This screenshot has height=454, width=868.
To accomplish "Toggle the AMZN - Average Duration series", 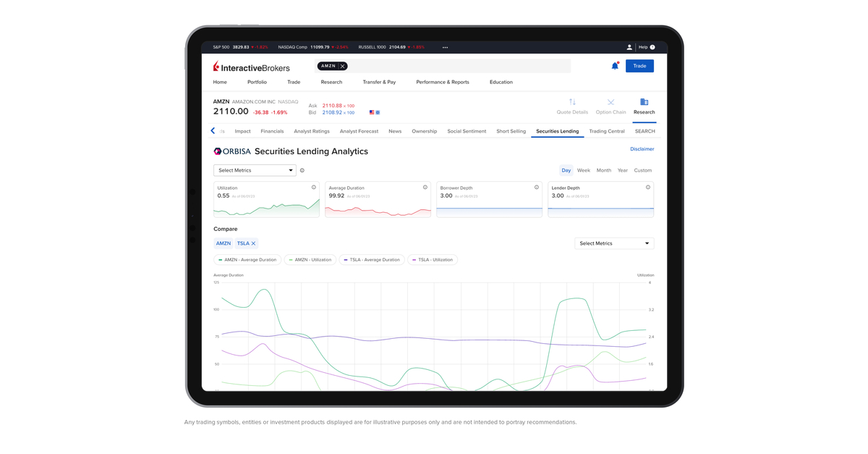I will [x=249, y=259].
